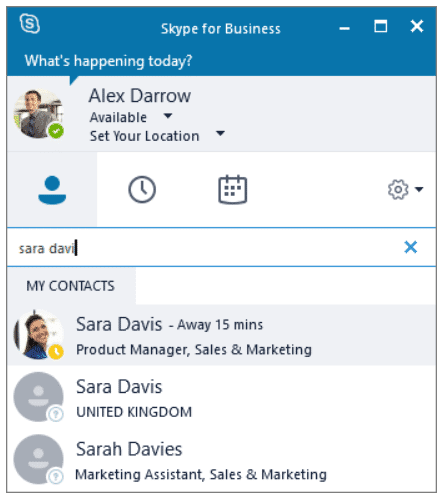Image resolution: width=442 pixels, height=498 pixels.
Task: Switch to Conversations history clock tab
Action: [142, 190]
